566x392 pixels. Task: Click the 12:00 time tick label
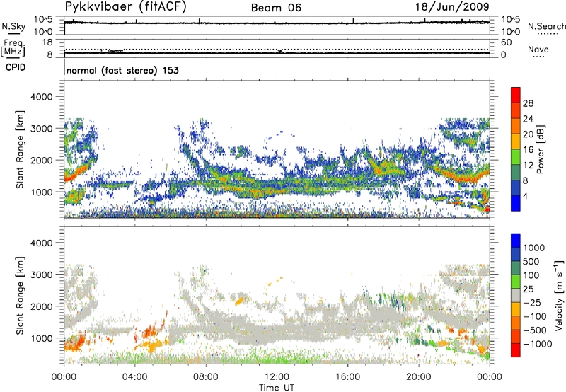[277, 377]
